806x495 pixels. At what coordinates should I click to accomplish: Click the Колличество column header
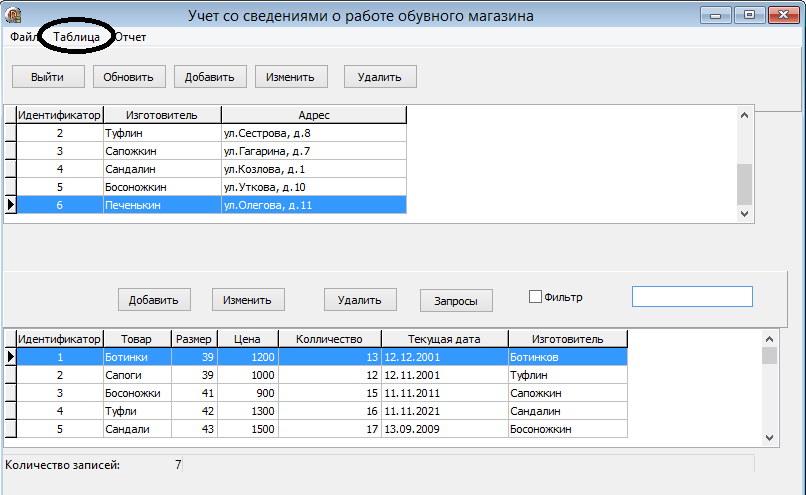[x=329, y=339]
